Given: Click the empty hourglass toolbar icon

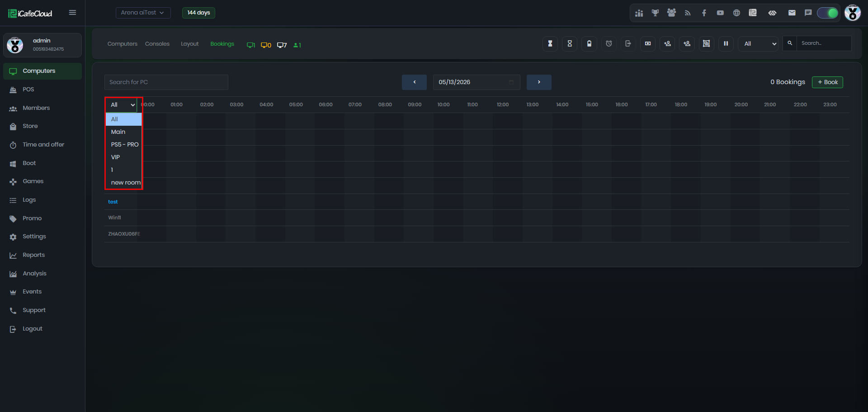Looking at the screenshot, I should pyautogui.click(x=570, y=43).
